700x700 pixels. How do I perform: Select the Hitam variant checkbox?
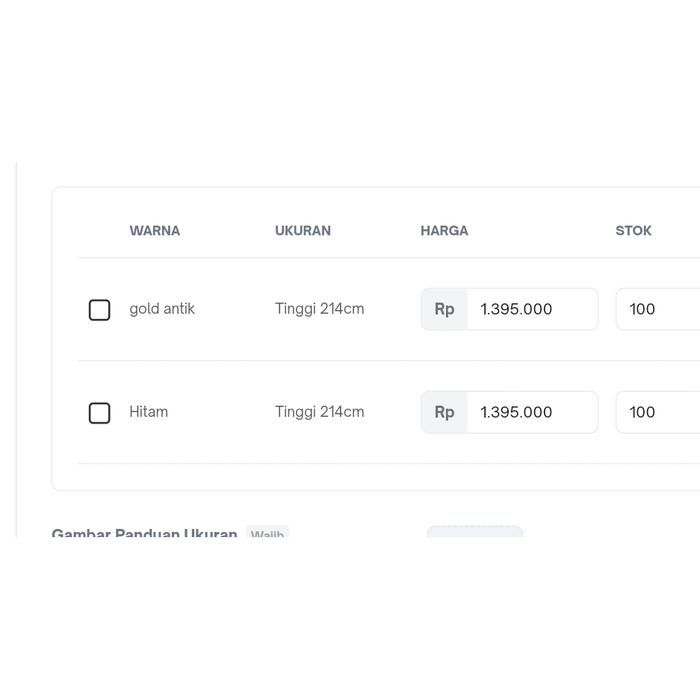pos(99,413)
